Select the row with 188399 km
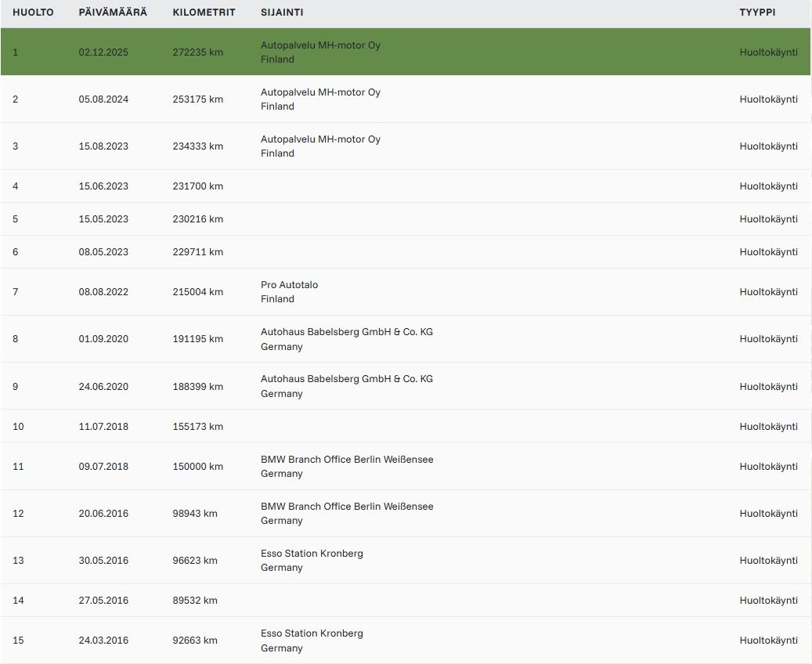The image size is (812, 664). (406, 386)
